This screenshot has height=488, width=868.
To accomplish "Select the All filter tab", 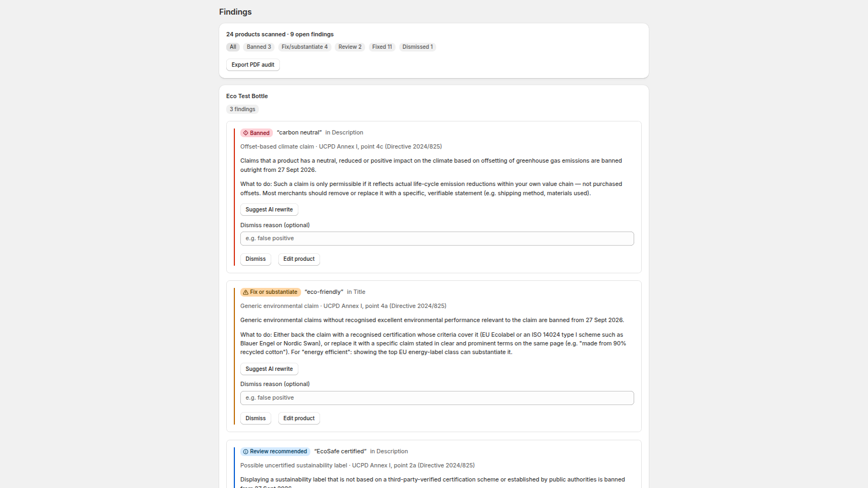I will click(x=233, y=47).
